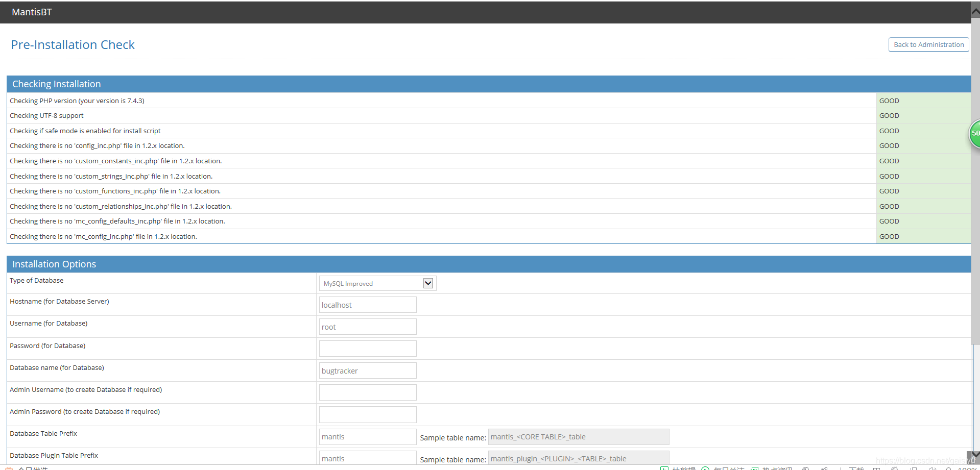Click the page scrollbar down arrow
The height and width of the screenshot is (470, 980).
coord(975,454)
